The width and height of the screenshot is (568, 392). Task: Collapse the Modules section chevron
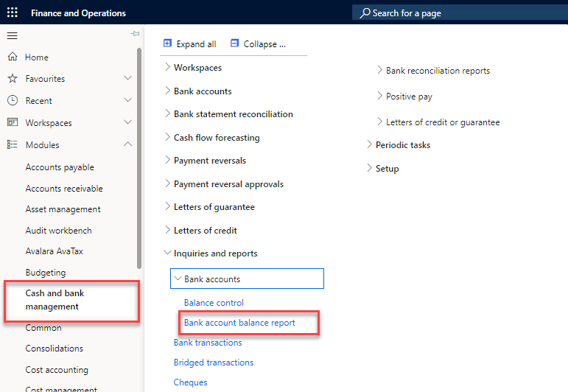127,144
